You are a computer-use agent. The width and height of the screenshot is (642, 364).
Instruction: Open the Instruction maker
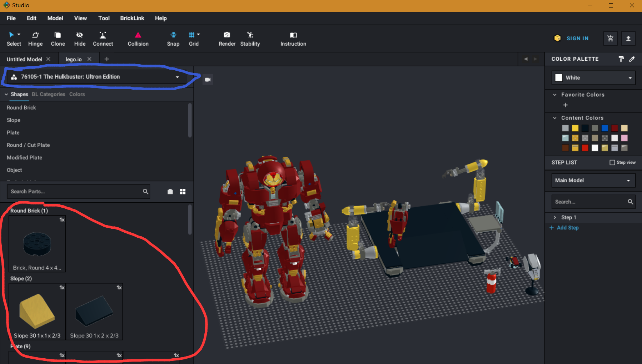click(293, 39)
